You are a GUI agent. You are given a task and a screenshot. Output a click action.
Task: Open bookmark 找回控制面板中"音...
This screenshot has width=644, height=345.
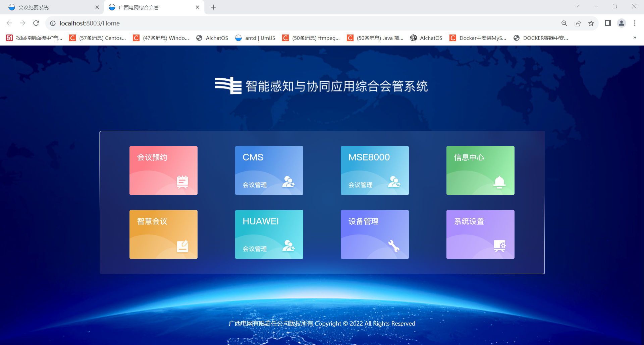coord(34,38)
